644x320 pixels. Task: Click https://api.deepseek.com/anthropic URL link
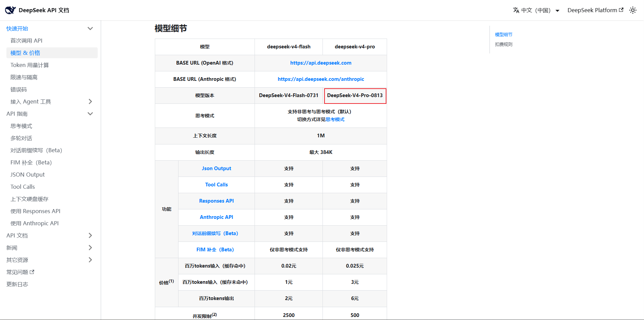pos(321,79)
